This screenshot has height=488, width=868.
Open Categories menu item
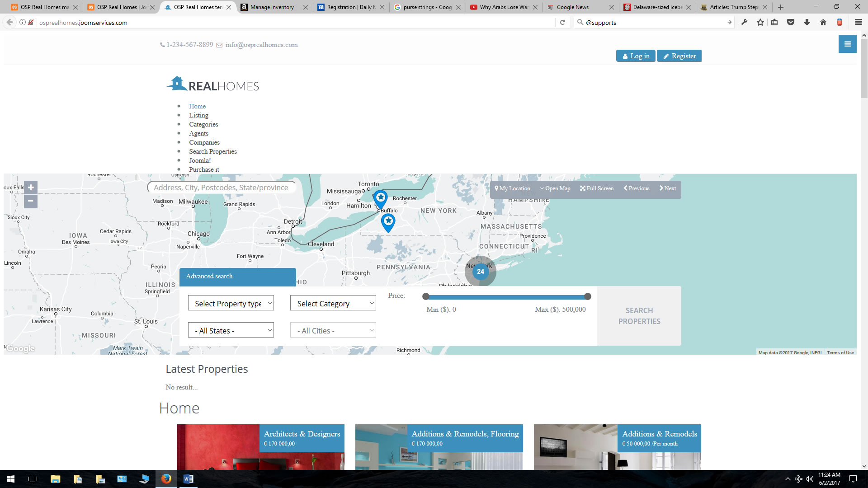coord(203,124)
